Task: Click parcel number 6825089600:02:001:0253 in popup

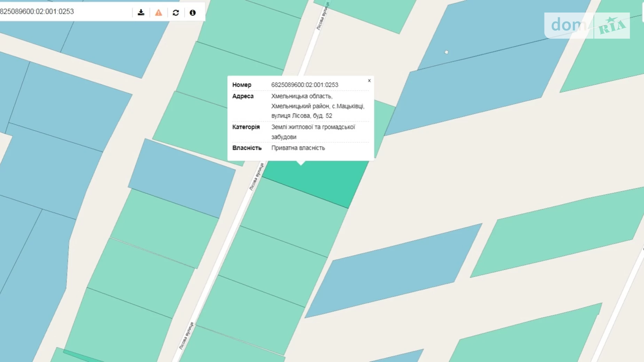Action: [305, 85]
